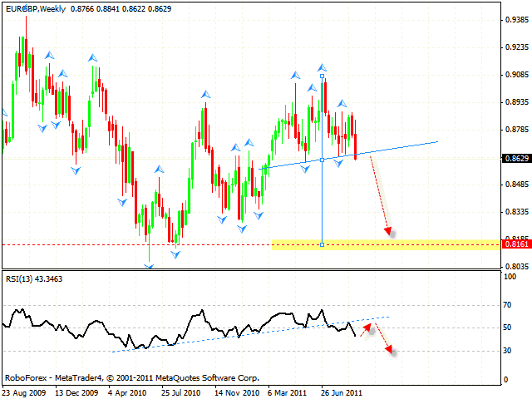Screen dimensions: 532x399
Task: Click the red arrowhead pointing at the yellow target zone
Action: tap(387, 232)
